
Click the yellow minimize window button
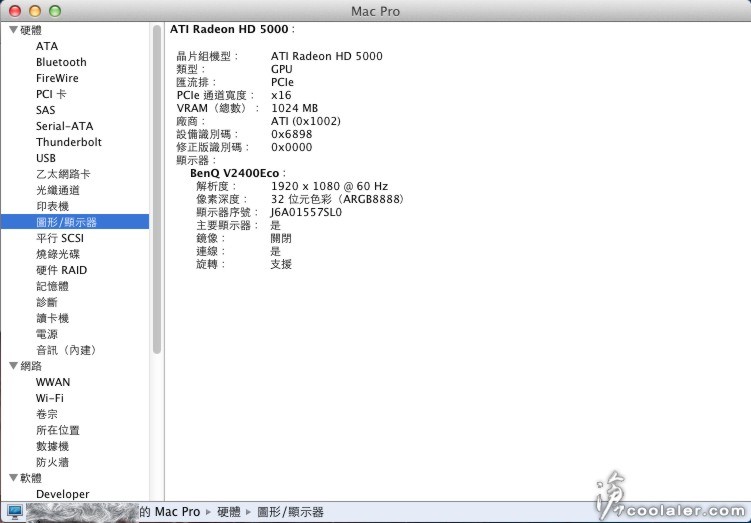(35, 11)
